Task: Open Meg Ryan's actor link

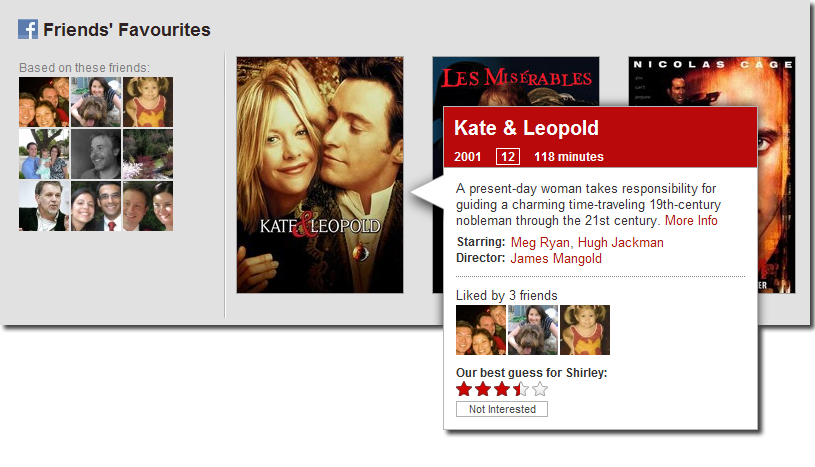Action: coord(540,242)
